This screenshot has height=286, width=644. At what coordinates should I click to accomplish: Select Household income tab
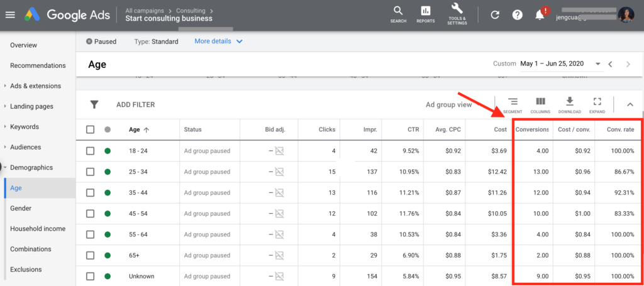[38, 229]
